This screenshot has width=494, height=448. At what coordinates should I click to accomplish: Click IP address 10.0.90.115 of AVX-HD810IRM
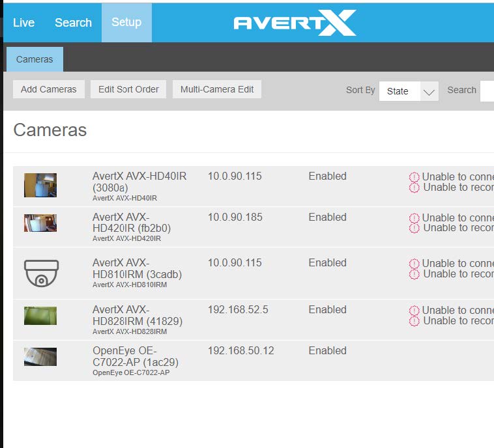coord(235,262)
